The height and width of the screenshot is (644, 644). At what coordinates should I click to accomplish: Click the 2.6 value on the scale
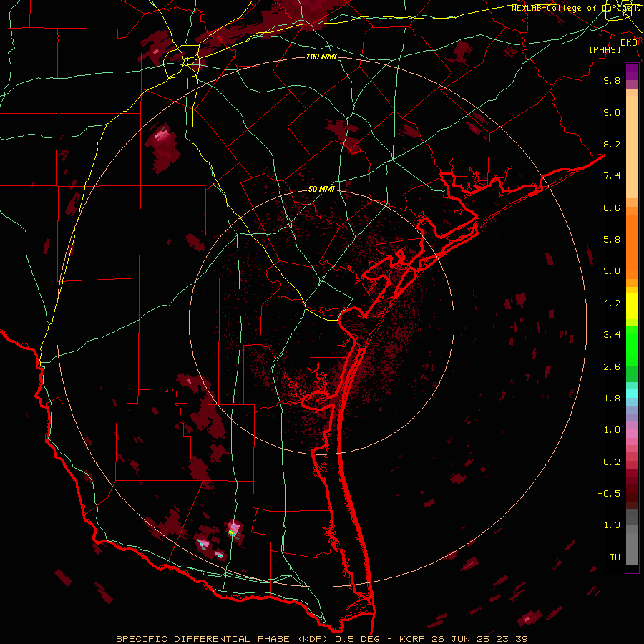612,367
